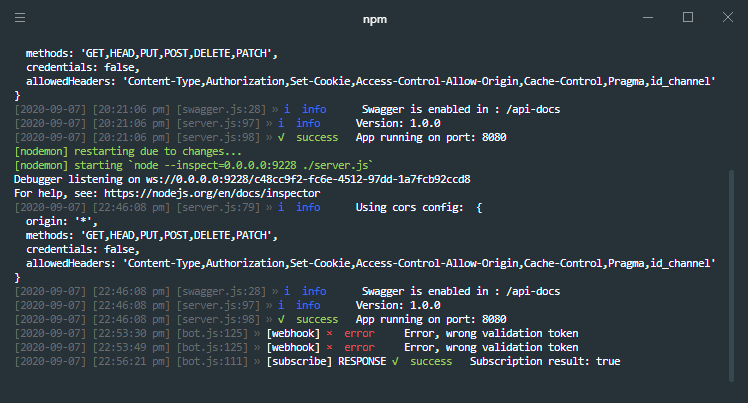Click the first [webhook] tag

point(293,333)
